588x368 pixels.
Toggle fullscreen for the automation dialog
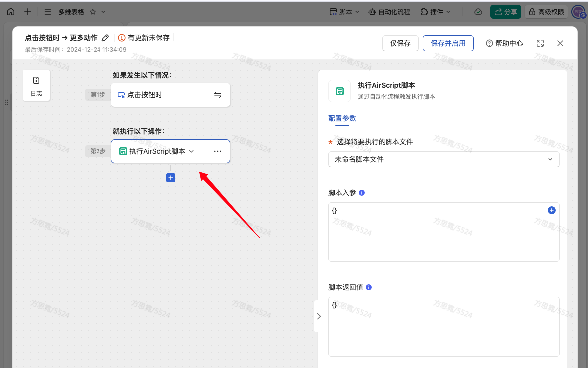(x=540, y=43)
